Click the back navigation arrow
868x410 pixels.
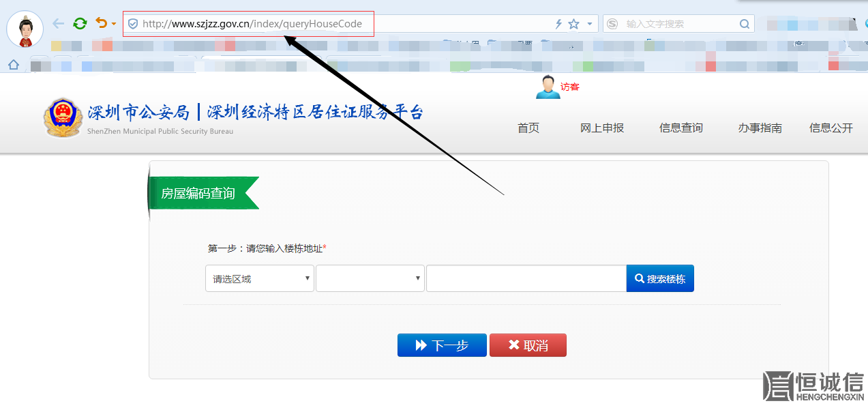coord(57,23)
